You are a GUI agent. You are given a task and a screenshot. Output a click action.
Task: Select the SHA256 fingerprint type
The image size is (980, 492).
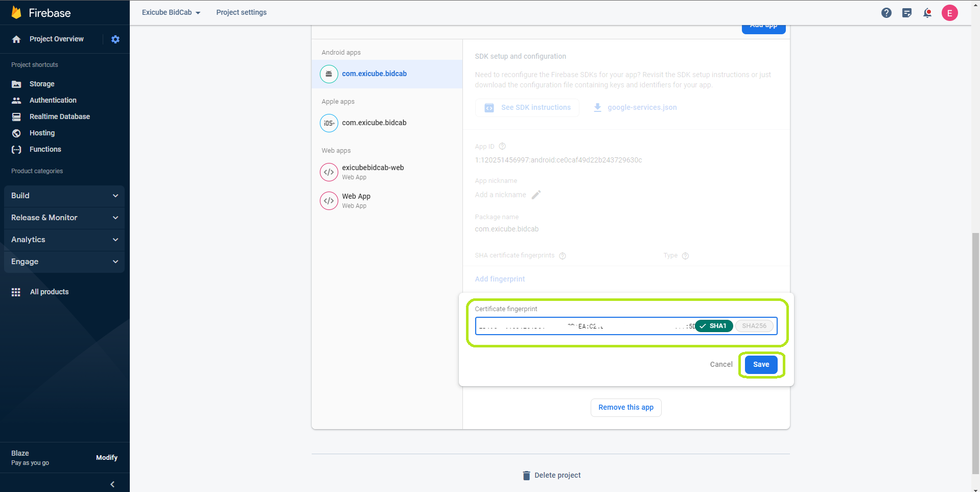[x=754, y=326]
